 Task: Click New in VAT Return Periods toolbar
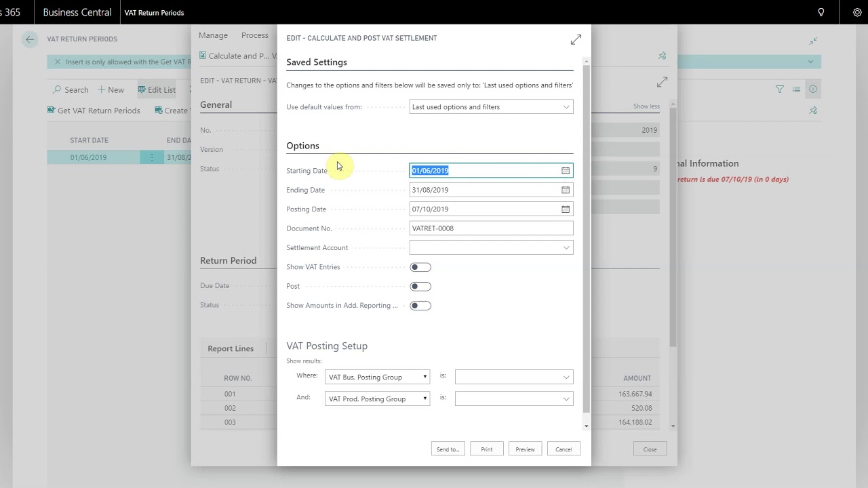pyautogui.click(x=111, y=89)
